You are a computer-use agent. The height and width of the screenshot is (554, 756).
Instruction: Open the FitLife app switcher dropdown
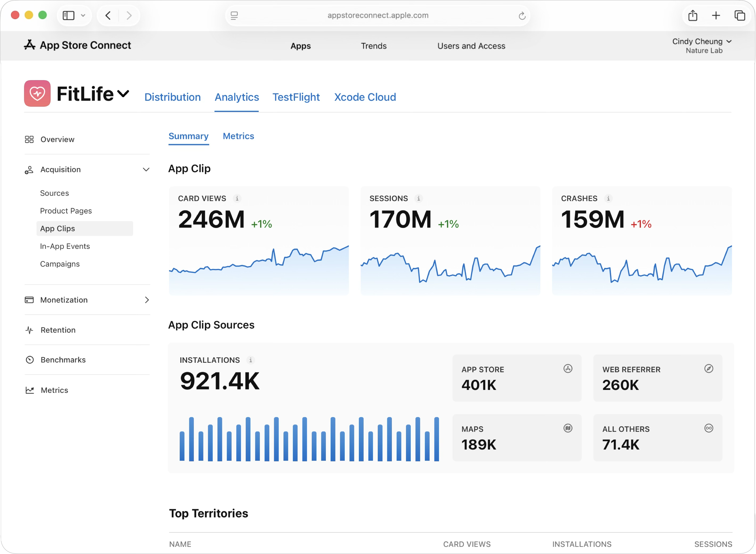[x=123, y=93]
